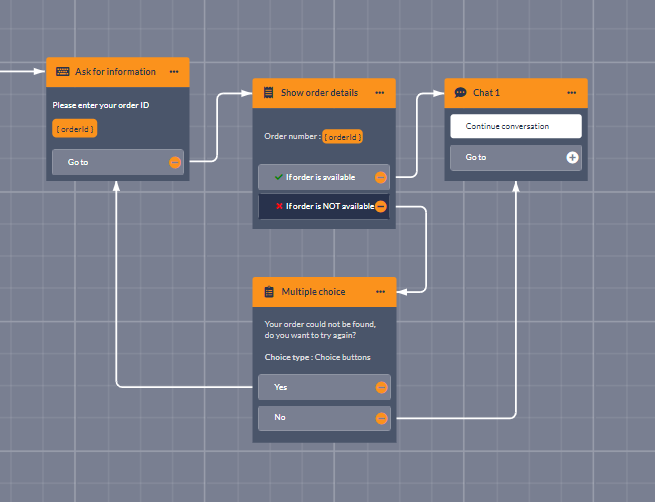Open the Chat 1 three-dot menu

(x=572, y=92)
